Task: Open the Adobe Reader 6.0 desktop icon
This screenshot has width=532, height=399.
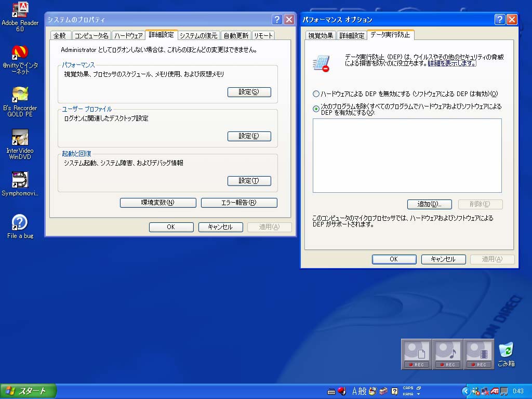Action: [x=20, y=9]
